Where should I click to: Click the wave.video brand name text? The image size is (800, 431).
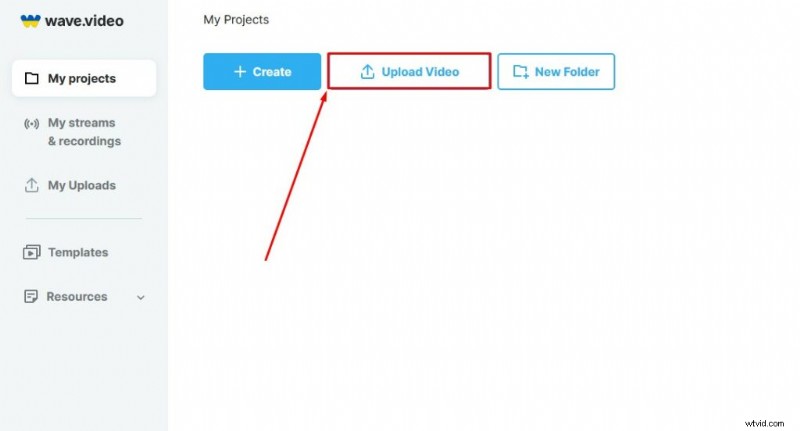tap(84, 21)
